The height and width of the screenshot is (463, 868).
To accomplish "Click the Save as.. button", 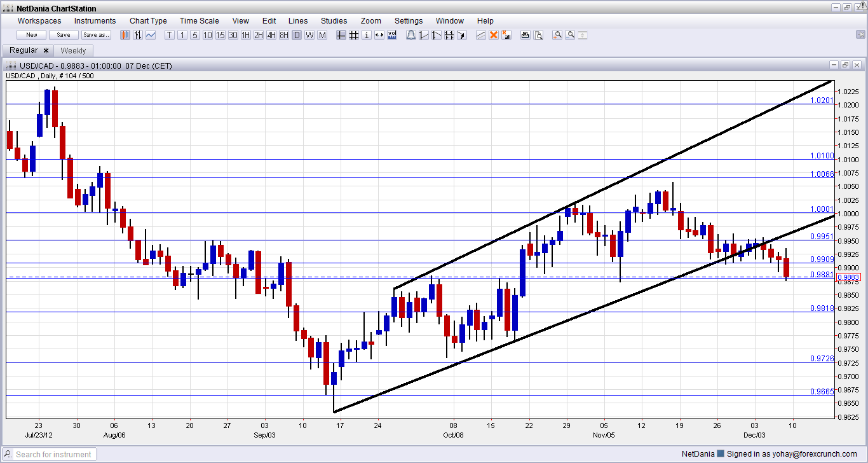I will (96, 35).
